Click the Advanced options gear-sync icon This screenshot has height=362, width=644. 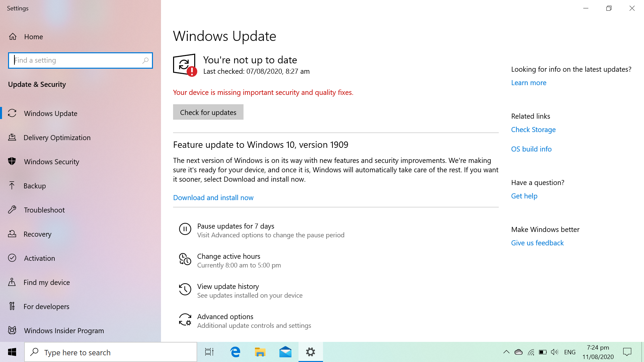185,320
